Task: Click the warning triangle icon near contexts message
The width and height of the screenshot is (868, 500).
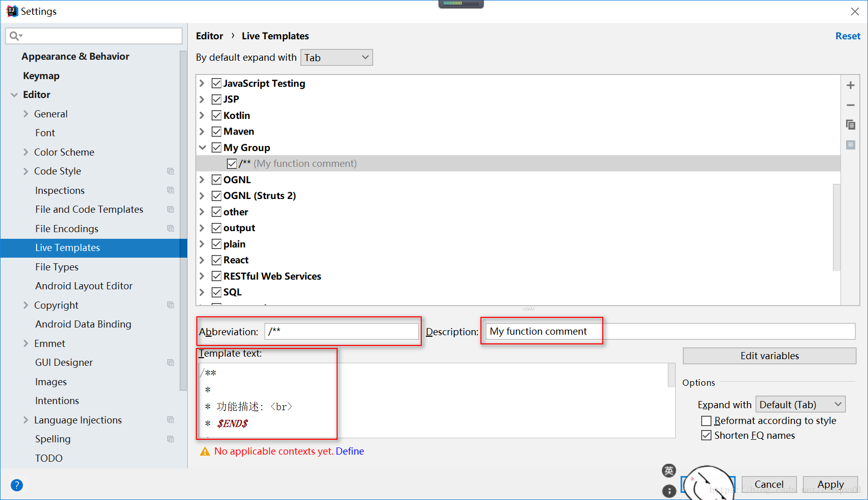Action: point(205,452)
